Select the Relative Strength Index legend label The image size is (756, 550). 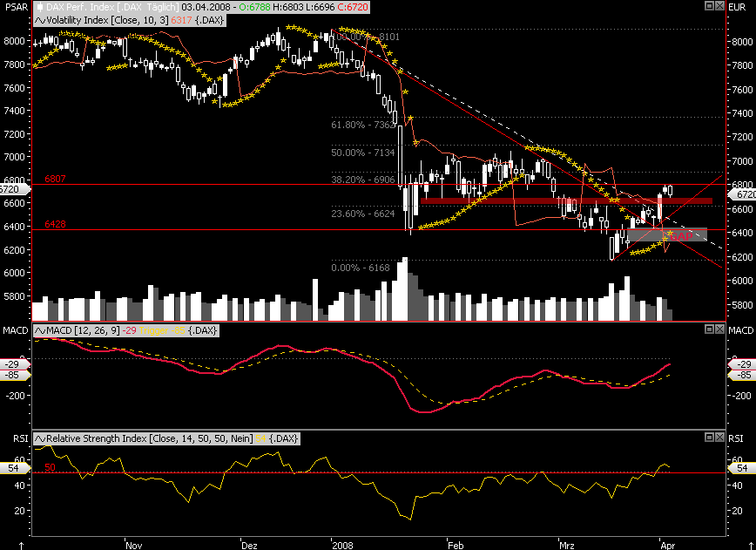[x=166, y=438]
